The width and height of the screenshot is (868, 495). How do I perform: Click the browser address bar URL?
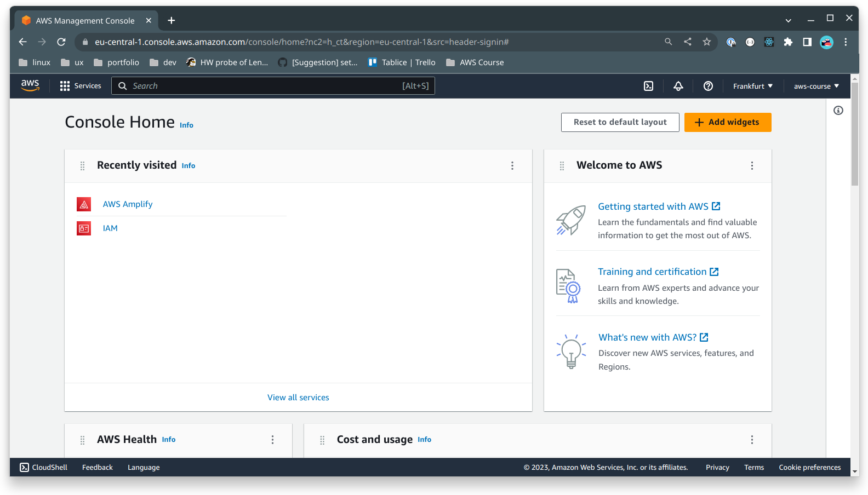[302, 42]
